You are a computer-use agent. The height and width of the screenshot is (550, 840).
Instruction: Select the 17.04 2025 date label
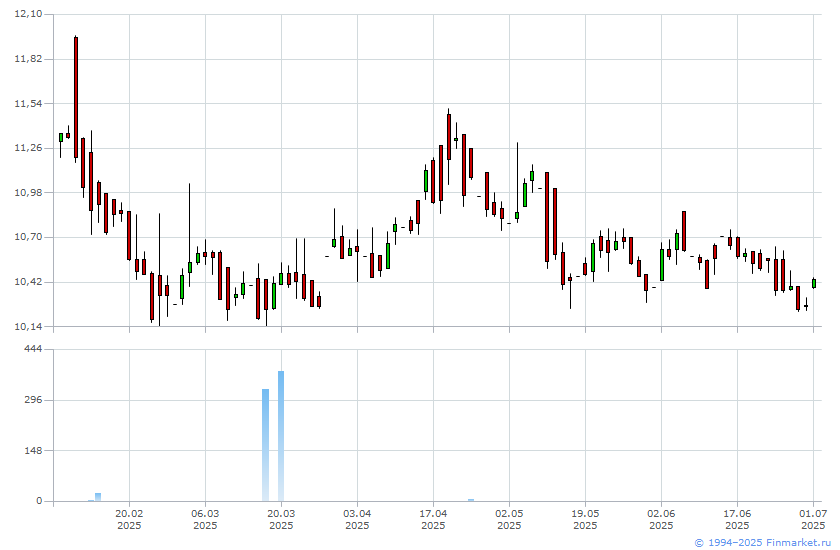pos(433,519)
